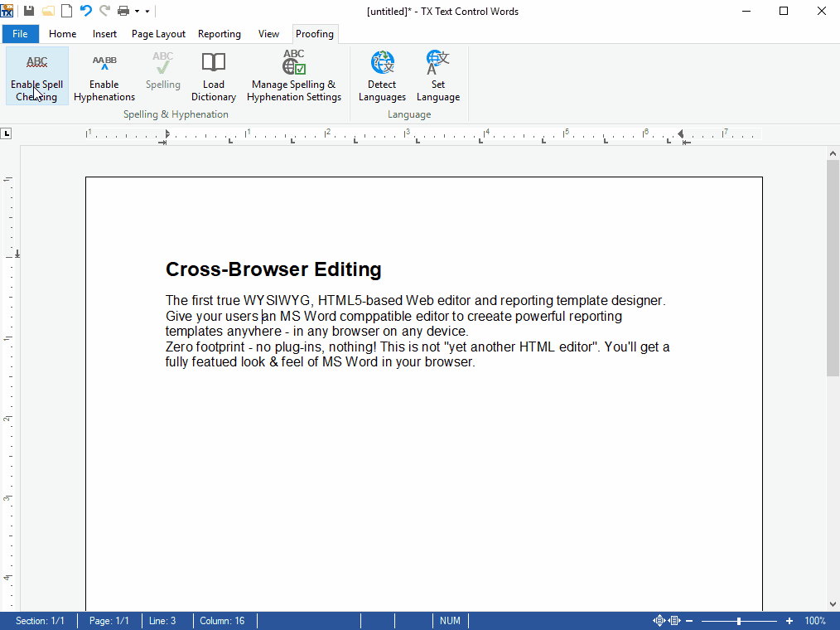This screenshot has height=630, width=840.
Task: Click the zoom in plus button
Action: pos(789,621)
